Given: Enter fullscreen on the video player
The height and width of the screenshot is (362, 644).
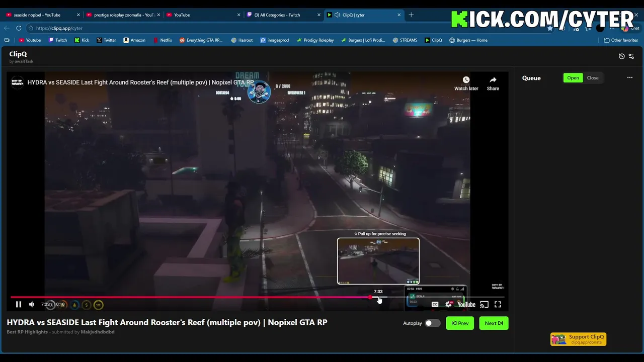Looking at the screenshot, I should tap(498, 304).
